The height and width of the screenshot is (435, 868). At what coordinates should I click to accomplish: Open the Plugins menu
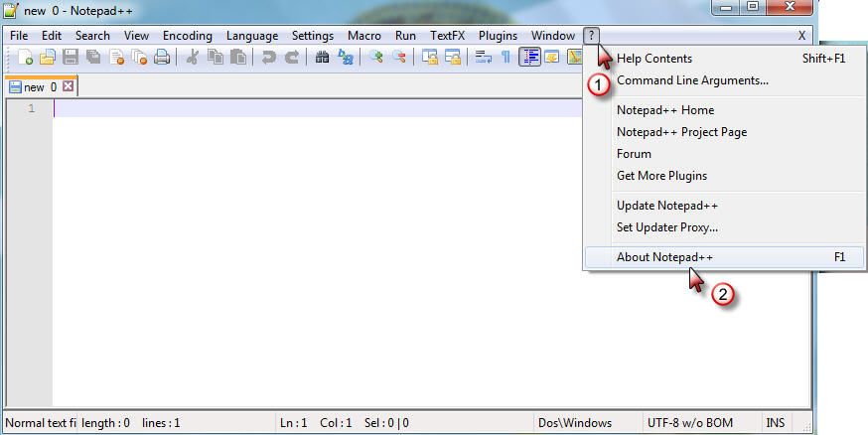pos(498,36)
